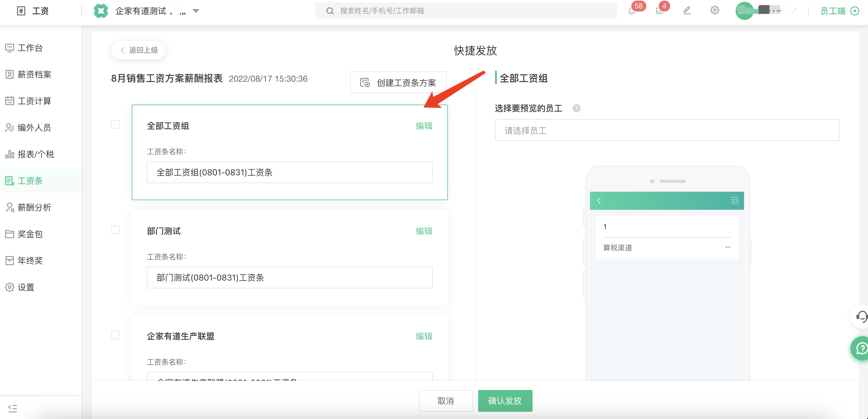Screen dimensions: 868x419
Task: Click the 工资条 document icon
Action: tap(9, 181)
